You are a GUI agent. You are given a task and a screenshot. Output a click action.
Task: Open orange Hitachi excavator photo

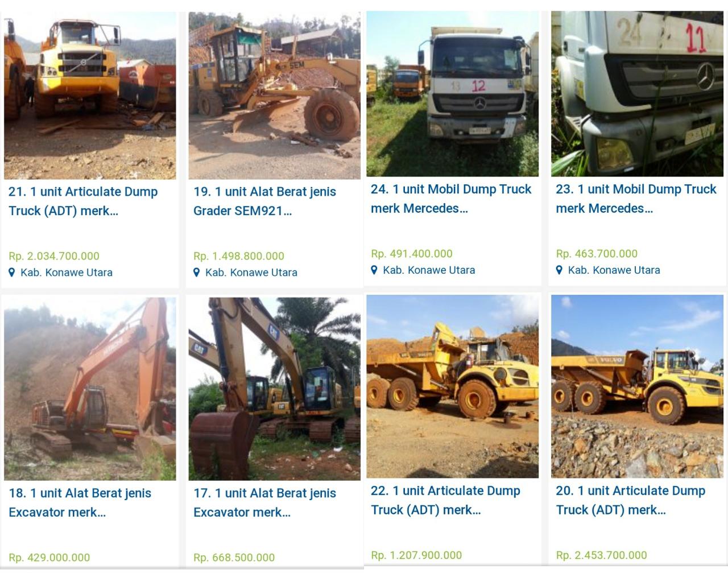click(x=90, y=389)
